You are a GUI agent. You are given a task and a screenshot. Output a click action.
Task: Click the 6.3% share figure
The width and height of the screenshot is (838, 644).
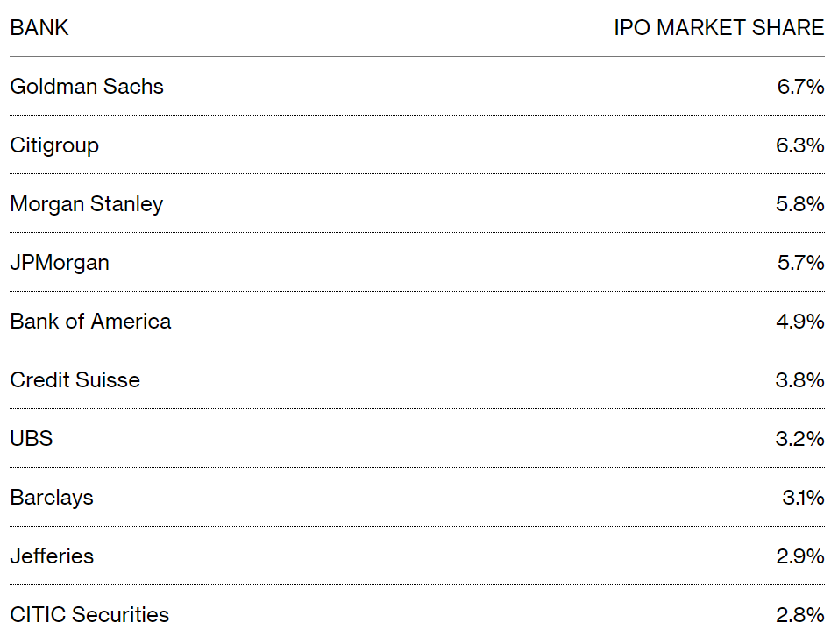800,145
